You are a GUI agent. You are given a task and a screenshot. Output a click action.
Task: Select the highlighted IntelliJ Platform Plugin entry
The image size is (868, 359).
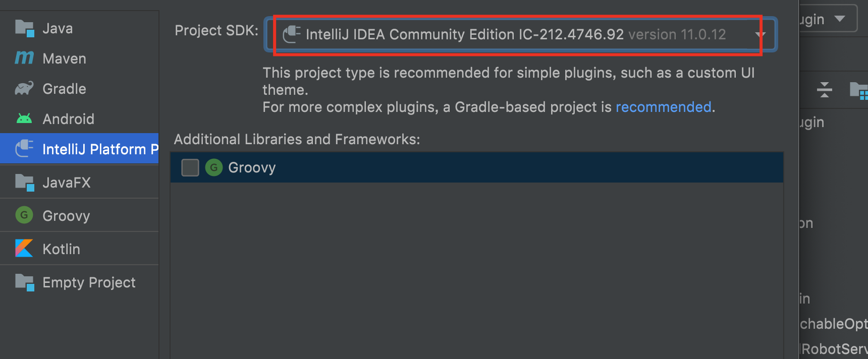point(81,148)
